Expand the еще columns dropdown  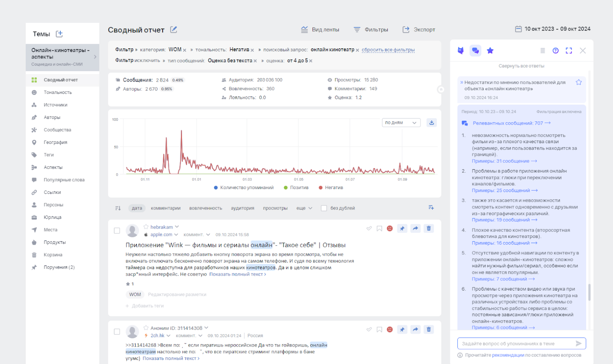click(x=303, y=208)
